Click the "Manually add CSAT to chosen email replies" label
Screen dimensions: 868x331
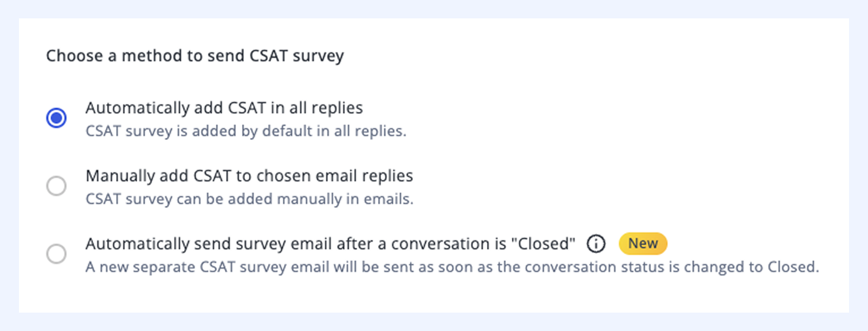249,176
